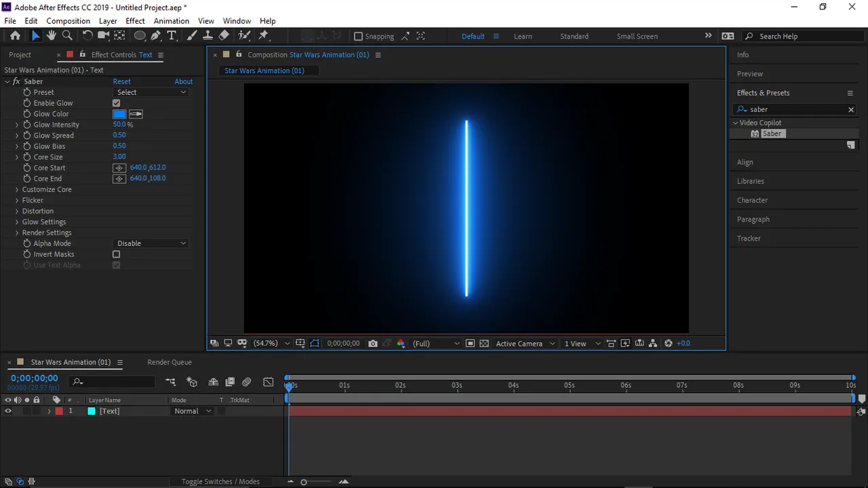Screen dimensions: 868x488
Task: Toggle stopwatch for Core Size
Action: point(27,157)
